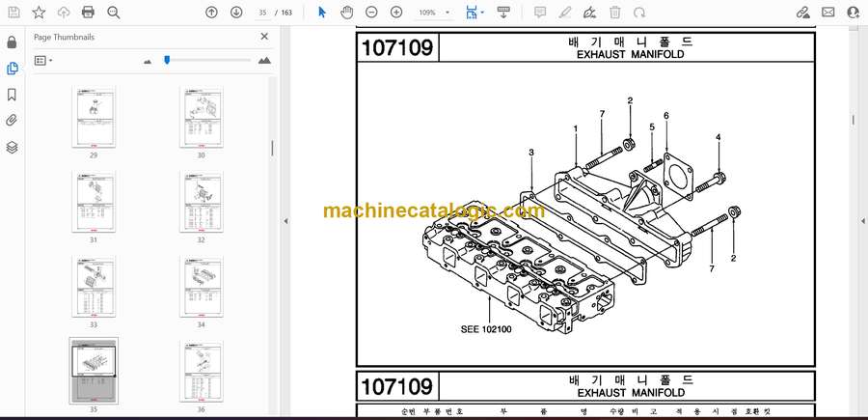Click the enlarge thumbnail size icon
This screenshot has width=868, height=420.
tap(264, 61)
